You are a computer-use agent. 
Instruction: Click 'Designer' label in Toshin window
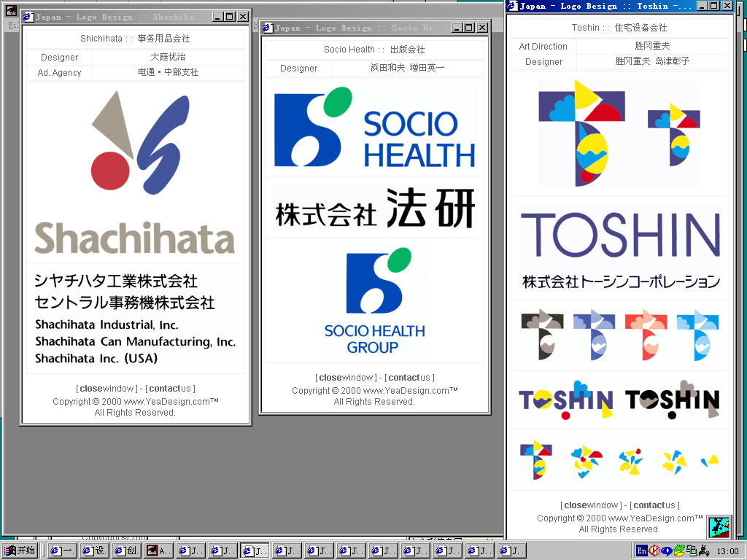543,62
